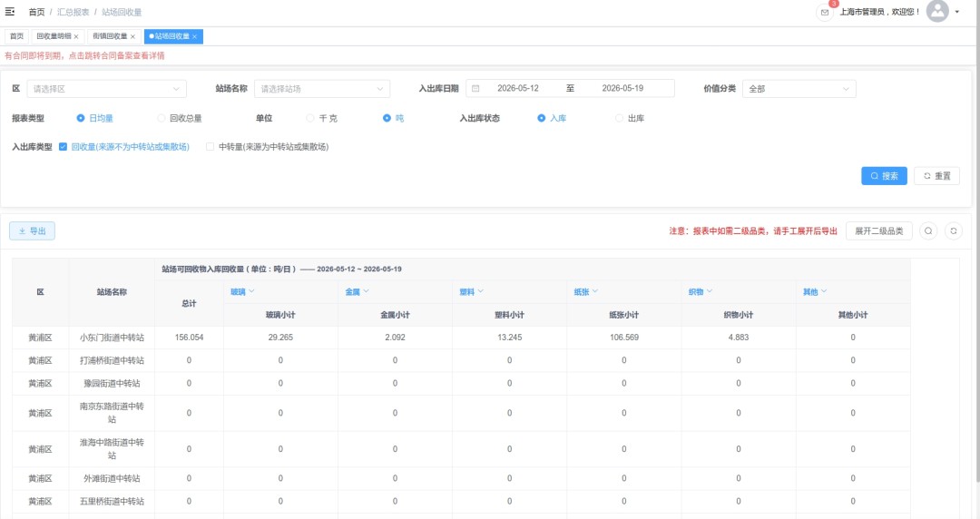Close the 回收量明细 tab
The height and width of the screenshot is (519, 980).
point(76,37)
